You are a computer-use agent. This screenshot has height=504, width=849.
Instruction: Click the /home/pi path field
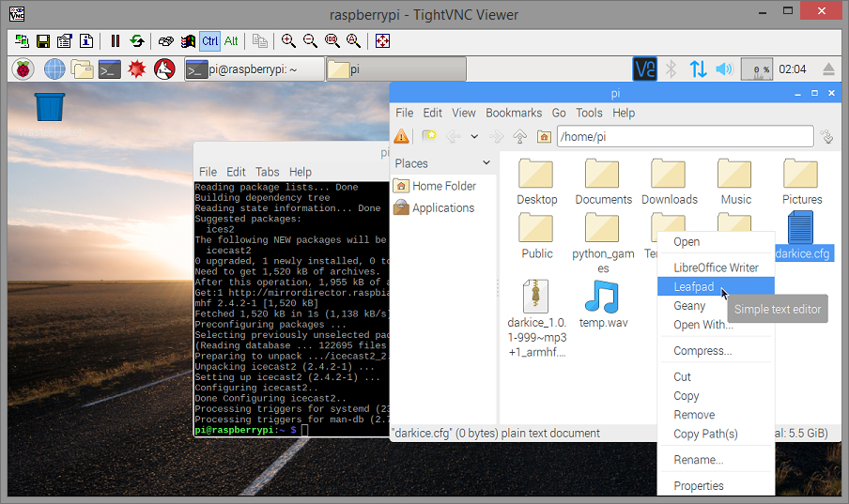[686, 136]
